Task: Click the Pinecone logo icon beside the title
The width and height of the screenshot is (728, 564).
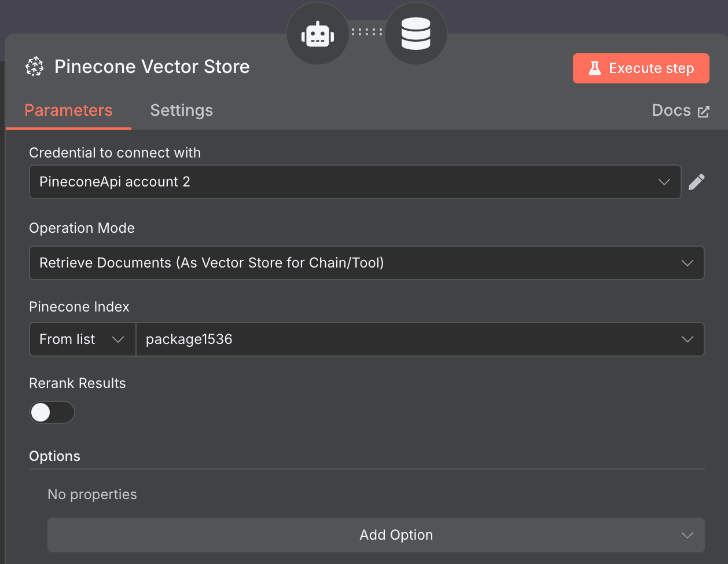Action: point(35,67)
